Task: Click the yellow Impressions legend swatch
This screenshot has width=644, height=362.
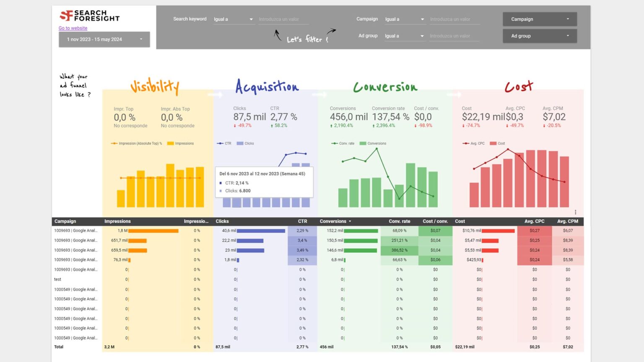Action: tap(170, 143)
